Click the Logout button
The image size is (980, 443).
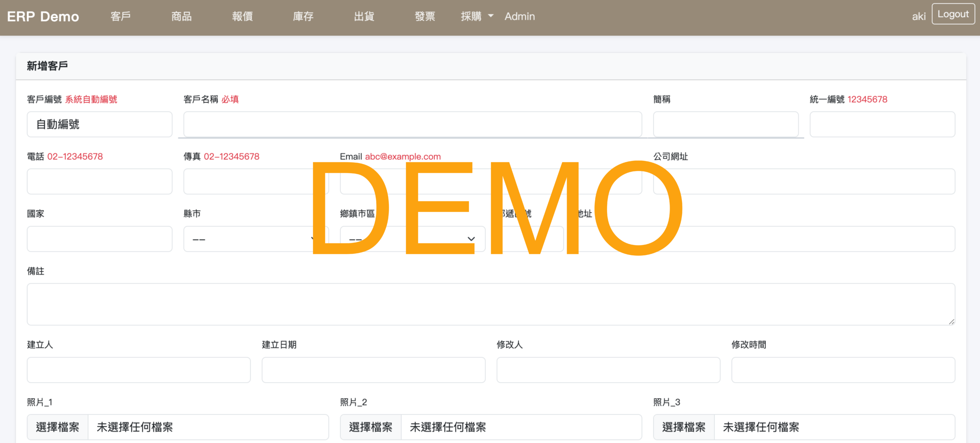click(x=953, y=14)
